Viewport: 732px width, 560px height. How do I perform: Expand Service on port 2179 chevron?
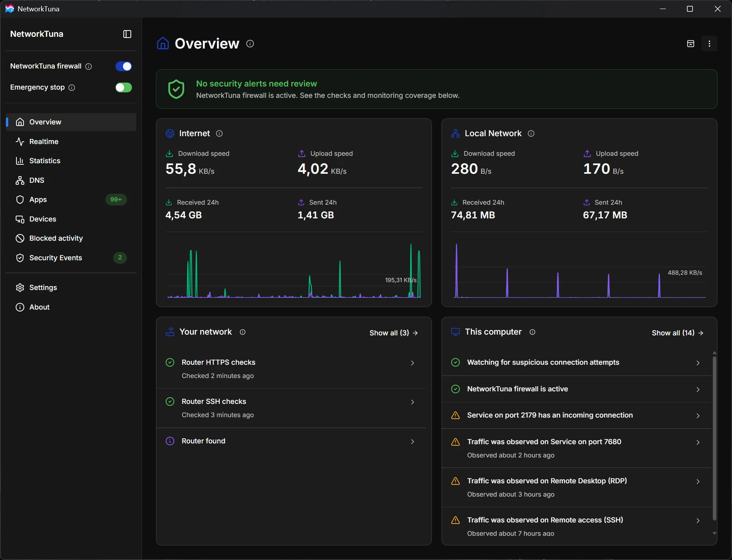click(x=698, y=416)
